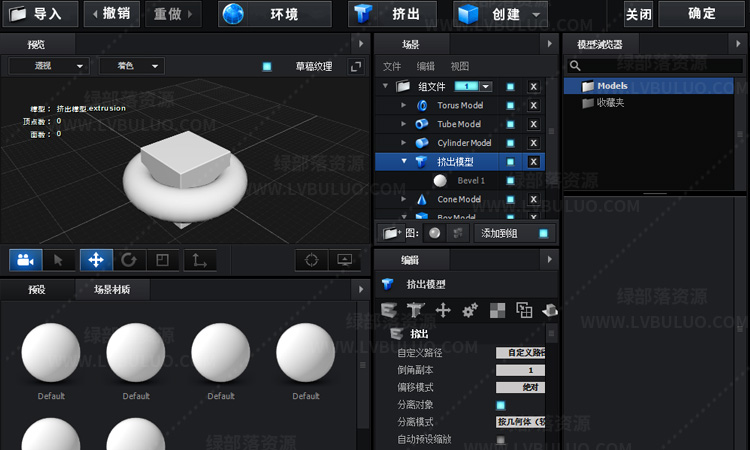Choose the move transform tool
Image resolution: width=750 pixels, height=450 pixels.
[x=96, y=260]
